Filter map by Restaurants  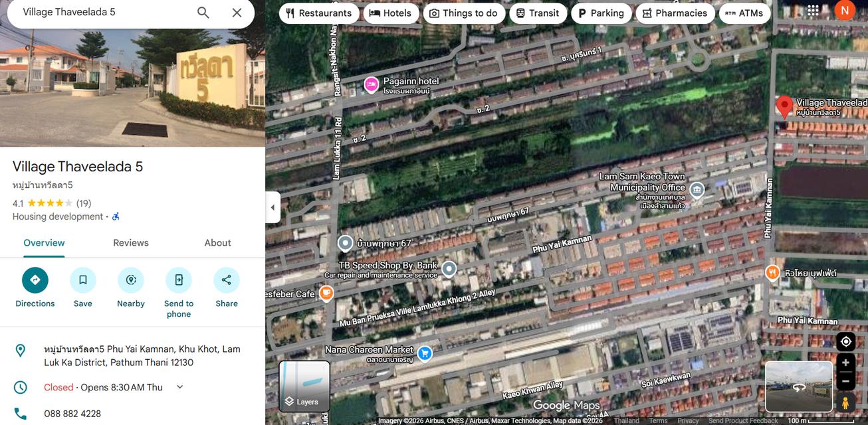319,13
